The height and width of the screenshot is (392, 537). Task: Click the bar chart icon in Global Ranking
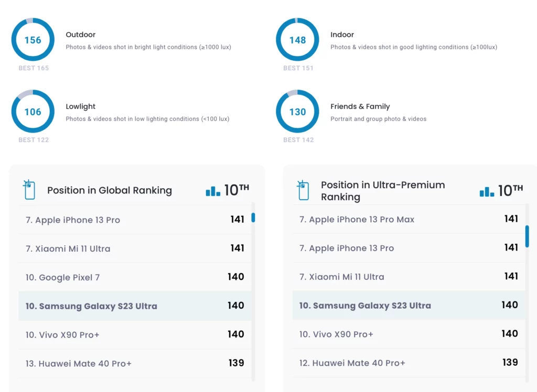click(213, 191)
